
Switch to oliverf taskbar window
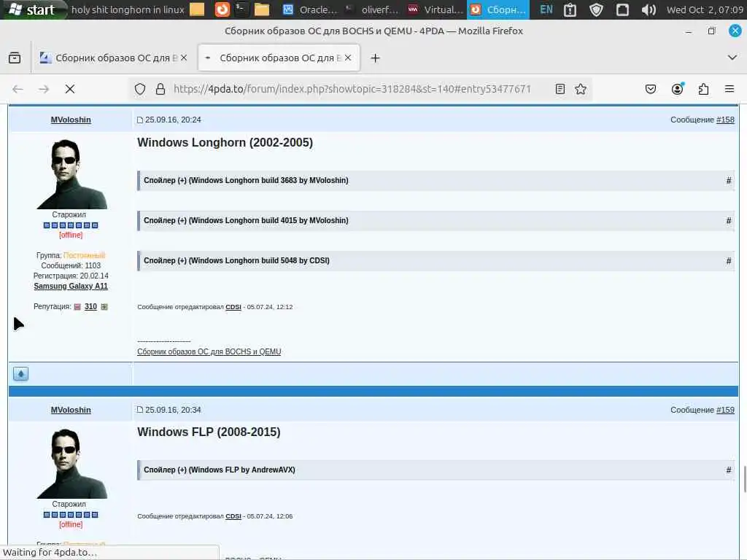pyautogui.click(x=371, y=9)
